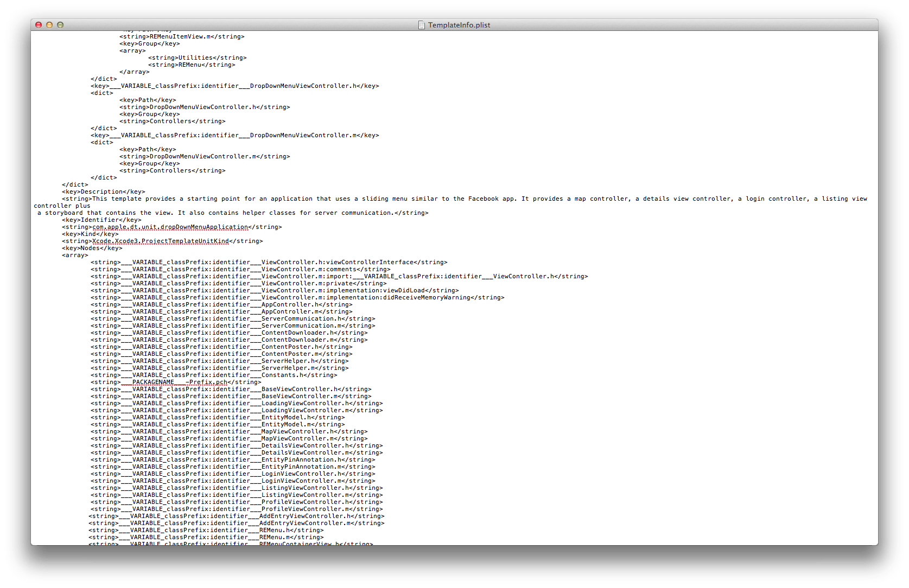Click the key line ending DropDownMenuViewController.h

[x=234, y=86]
